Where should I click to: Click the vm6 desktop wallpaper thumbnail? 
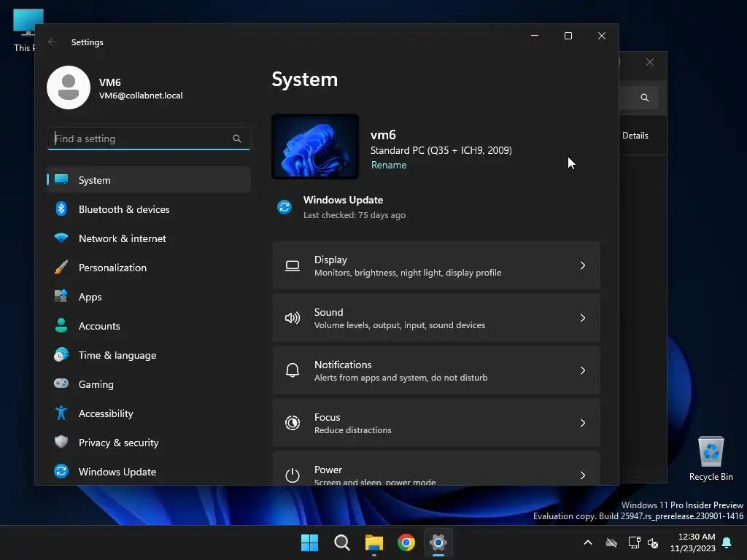point(315,146)
